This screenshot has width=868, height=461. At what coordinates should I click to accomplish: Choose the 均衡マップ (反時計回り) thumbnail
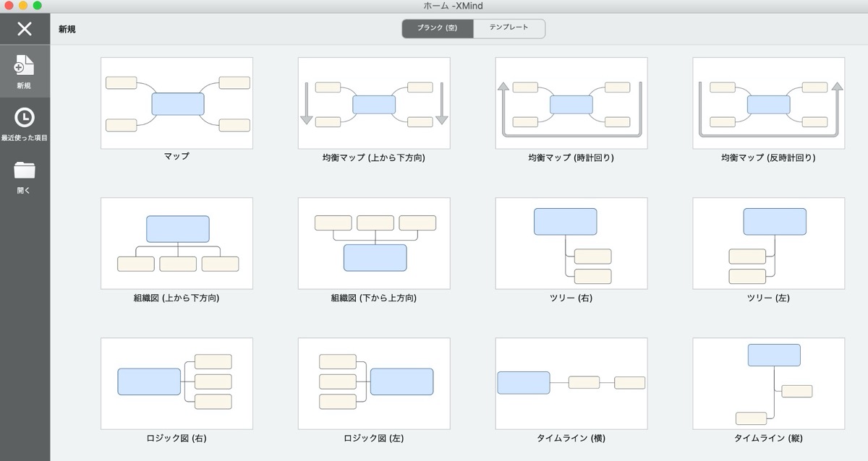[x=769, y=103]
